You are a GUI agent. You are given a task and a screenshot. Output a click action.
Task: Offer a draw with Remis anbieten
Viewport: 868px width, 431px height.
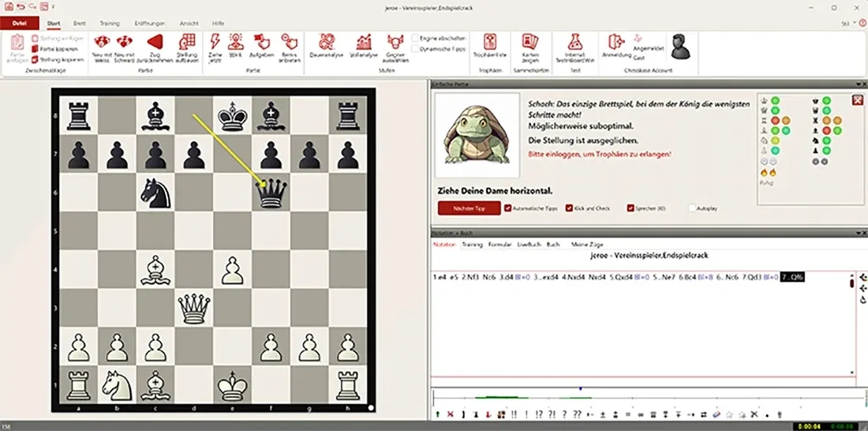(x=290, y=47)
